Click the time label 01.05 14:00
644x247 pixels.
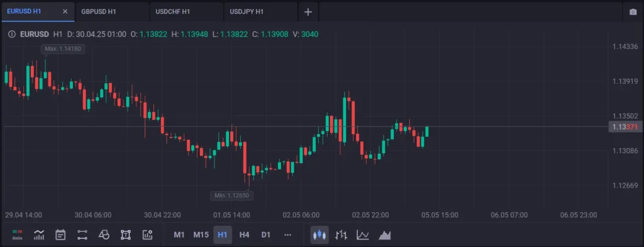click(x=231, y=215)
